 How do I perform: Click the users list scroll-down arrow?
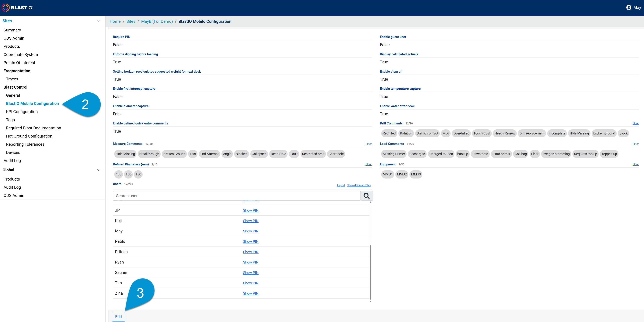[x=371, y=301]
